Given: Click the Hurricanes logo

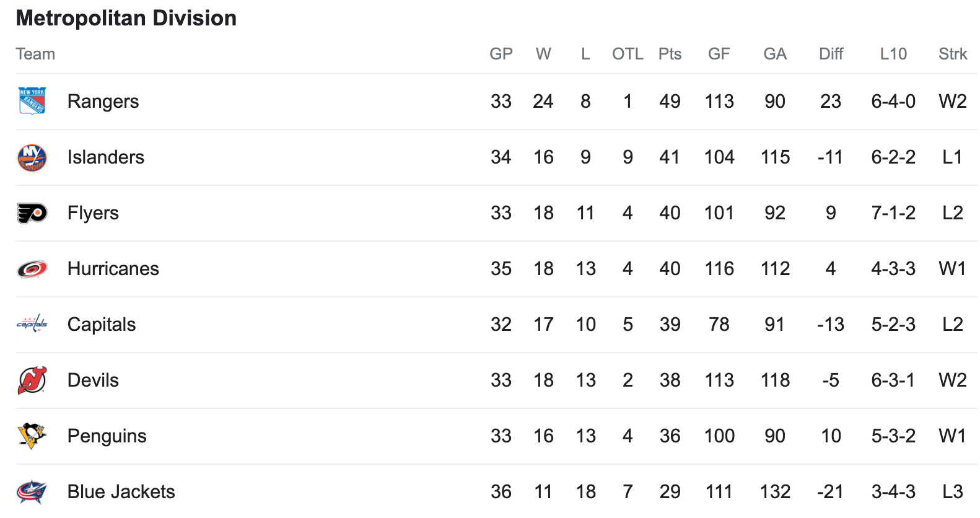Looking at the screenshot, I should [32, 269].
